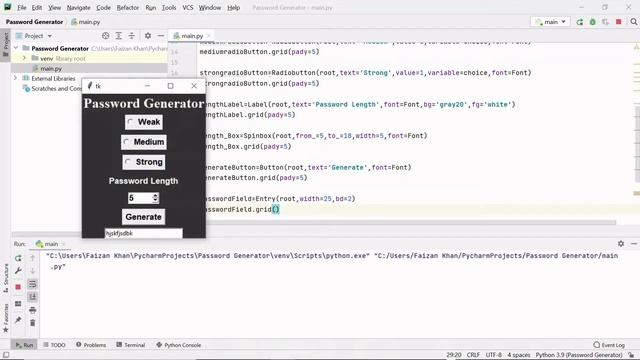
Task: Click the password entry field in tk window
Action: (x=143, y=233)
